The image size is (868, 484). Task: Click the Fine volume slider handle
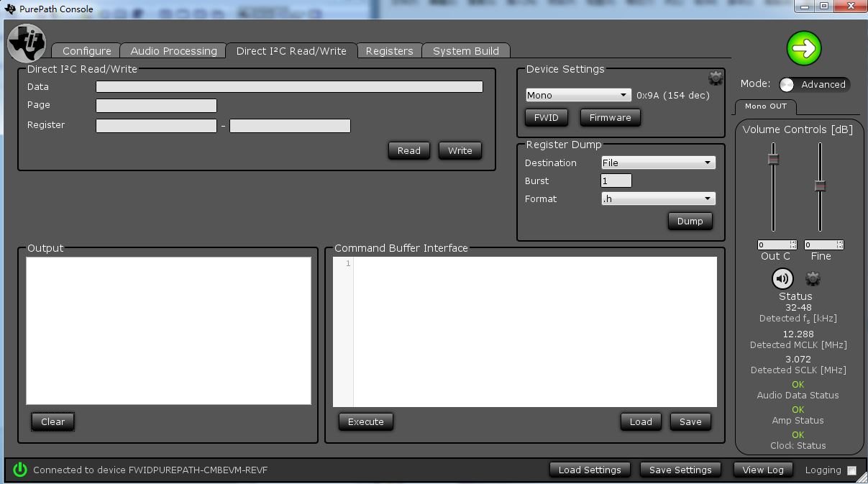pyautogui.click(x=820, y=186)
